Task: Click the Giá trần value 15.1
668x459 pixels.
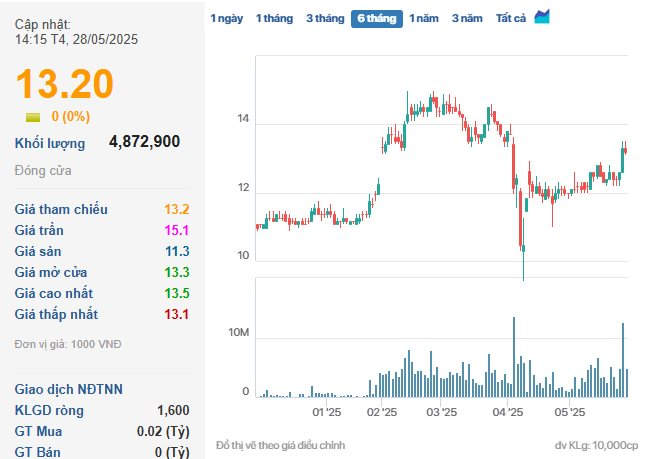Action: click(176, 230)
